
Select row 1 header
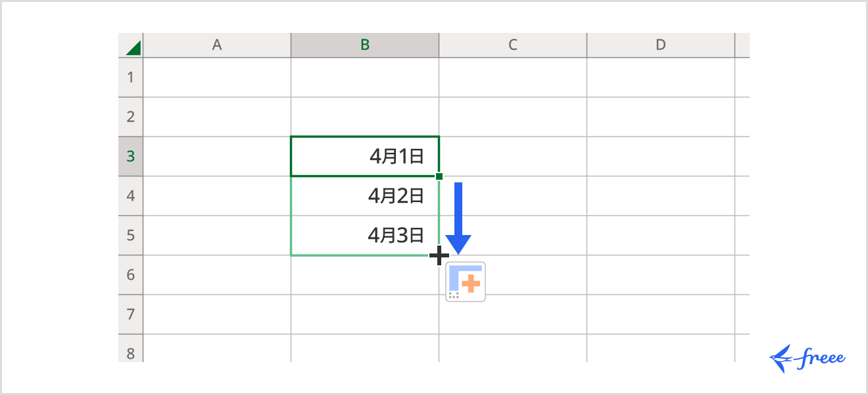coord(130,78)
